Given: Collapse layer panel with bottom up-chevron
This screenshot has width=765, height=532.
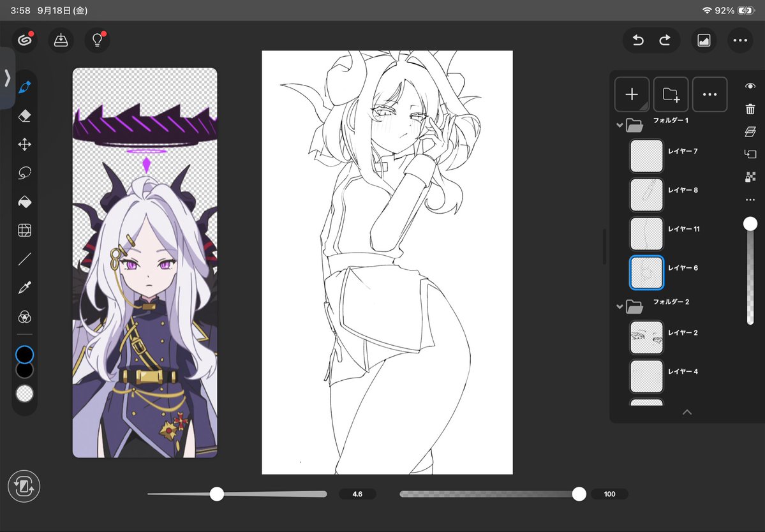Looking at the screenshot, I should [x=687, y=413].
